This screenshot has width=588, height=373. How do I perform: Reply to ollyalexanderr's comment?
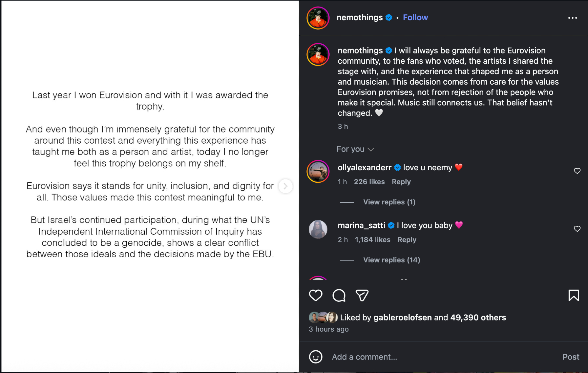click(x=401, y=182)
